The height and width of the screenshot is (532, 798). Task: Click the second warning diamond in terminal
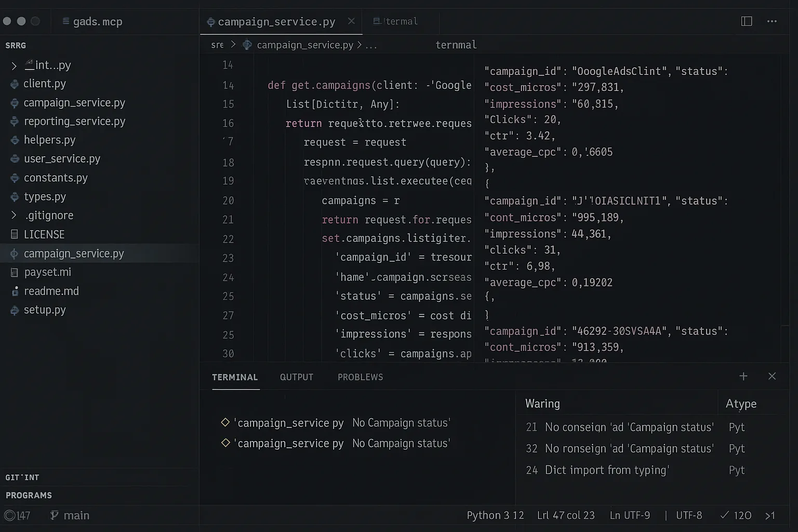tap(225, 443)
